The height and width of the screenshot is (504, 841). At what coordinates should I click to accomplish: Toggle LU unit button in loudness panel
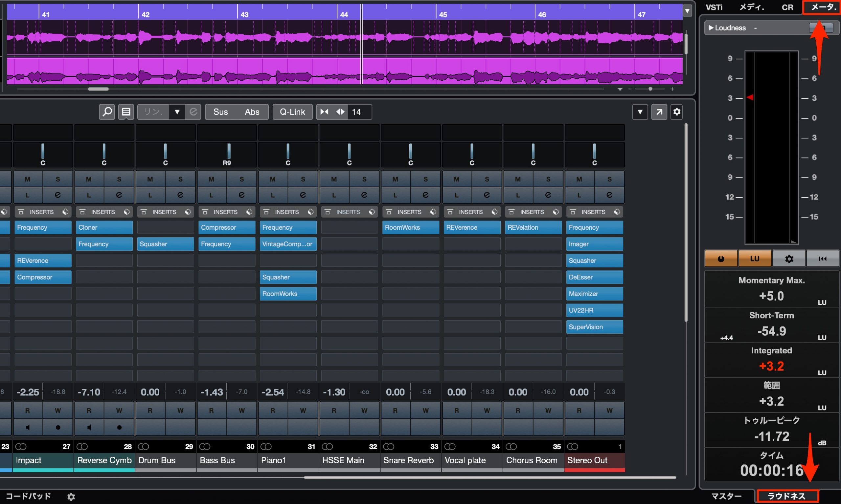755,259
